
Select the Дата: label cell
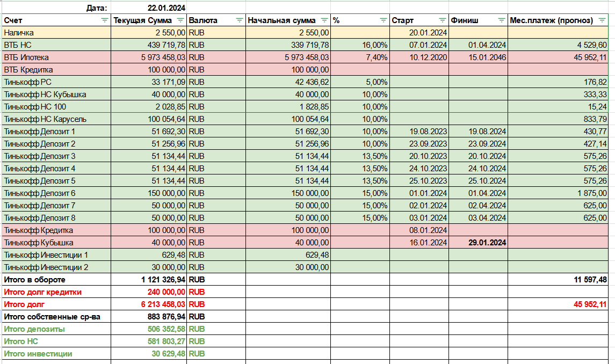[56, 8]
